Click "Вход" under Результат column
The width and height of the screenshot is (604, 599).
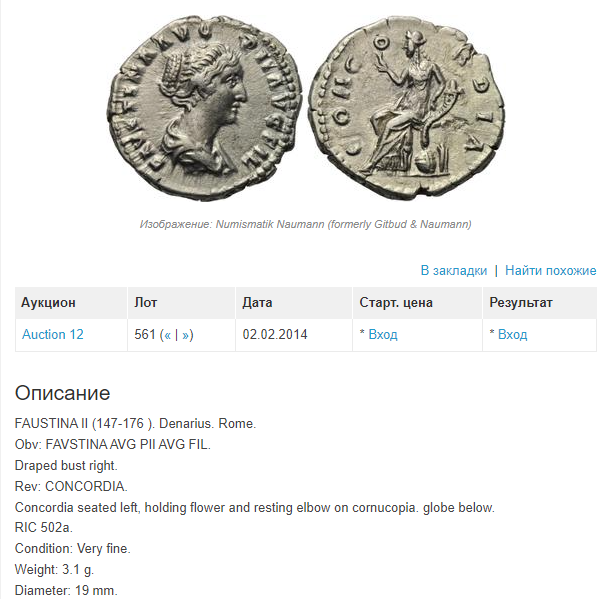[x=512, y=334]
